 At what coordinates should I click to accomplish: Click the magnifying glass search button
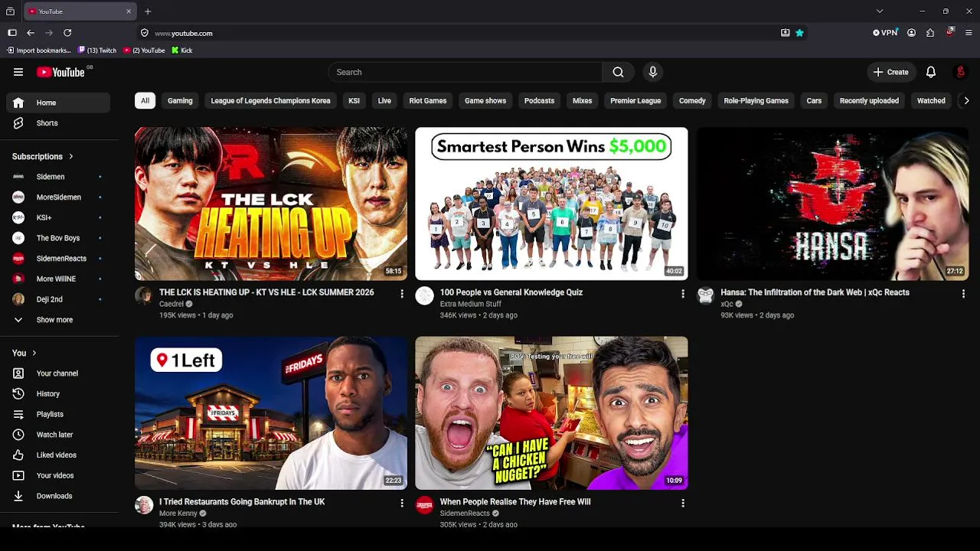(x=618, y=72)
